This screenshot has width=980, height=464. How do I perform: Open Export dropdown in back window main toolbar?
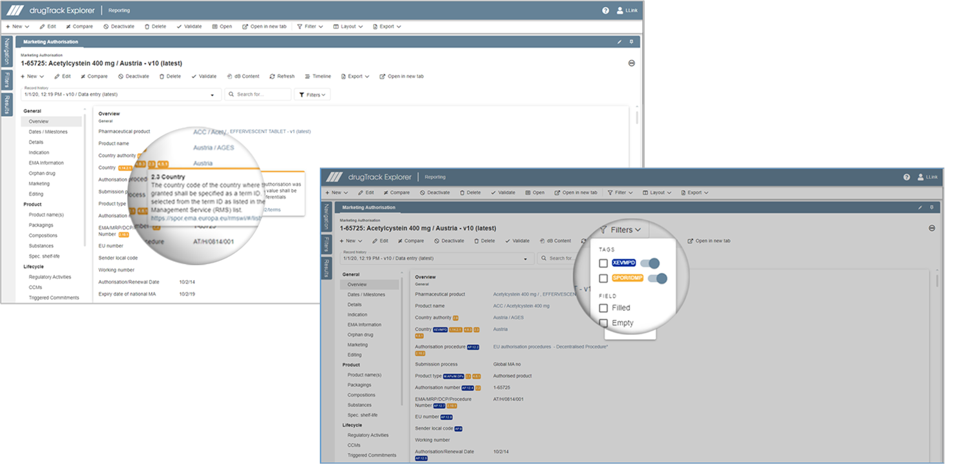click(387, 26)
